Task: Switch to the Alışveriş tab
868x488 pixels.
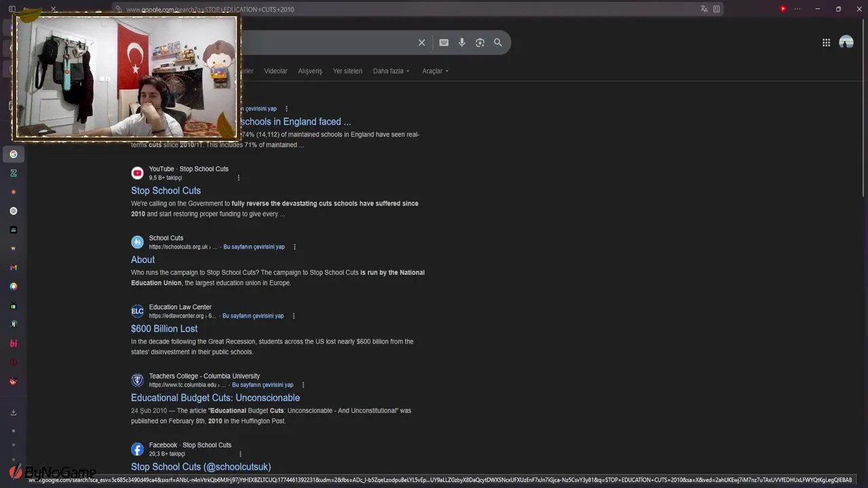Action: [310, 71]
